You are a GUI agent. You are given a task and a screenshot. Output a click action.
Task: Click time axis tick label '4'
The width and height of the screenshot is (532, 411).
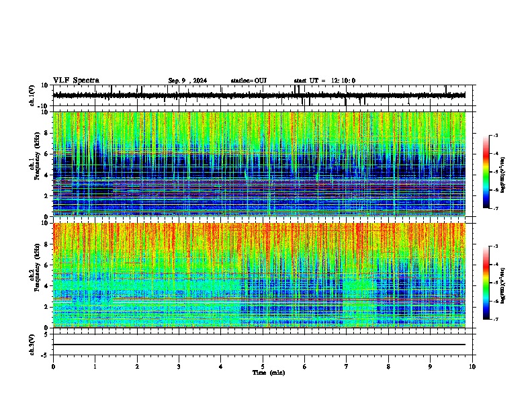tap(221, 366)
